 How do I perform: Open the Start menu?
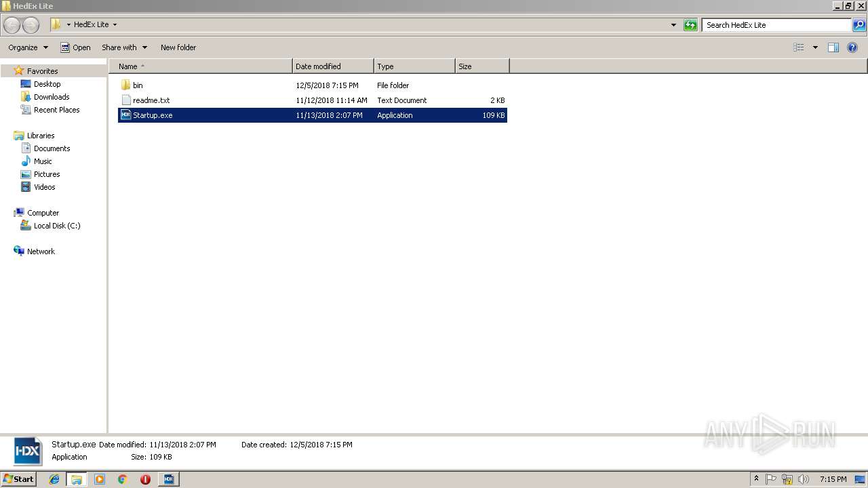18,479
